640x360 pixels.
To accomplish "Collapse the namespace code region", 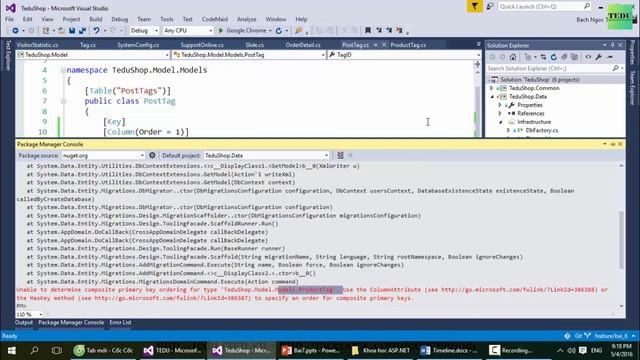I will pyautogui.click(x=63, y=70).
